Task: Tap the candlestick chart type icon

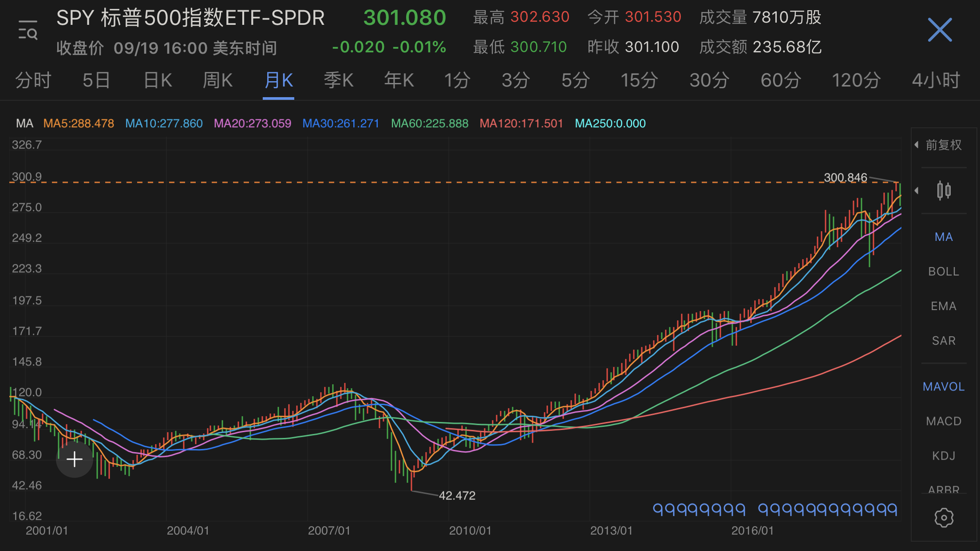Action: (944, 191)
